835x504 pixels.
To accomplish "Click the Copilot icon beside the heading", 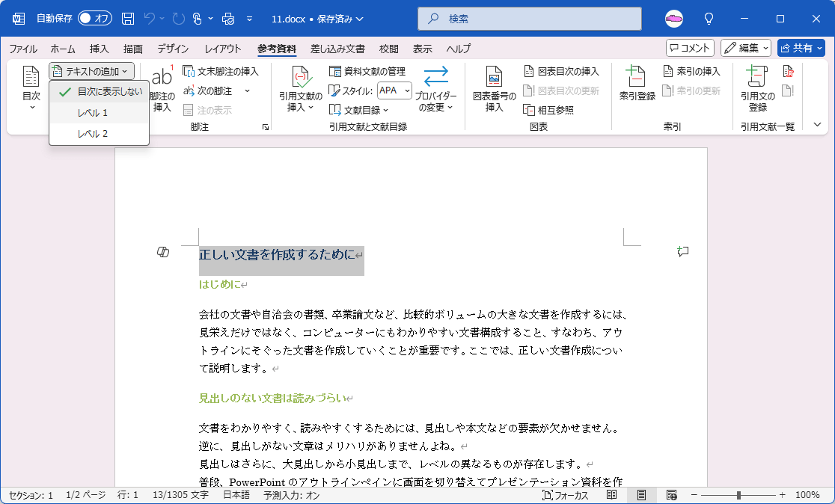I will tap(163, 252).
